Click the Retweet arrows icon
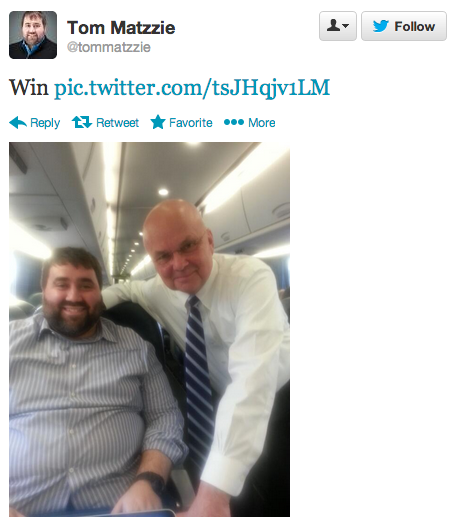 [x=82, y=122]
